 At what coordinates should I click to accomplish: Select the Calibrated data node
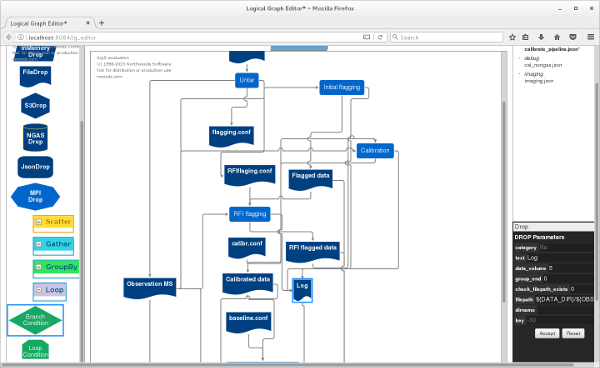point(248,283)
